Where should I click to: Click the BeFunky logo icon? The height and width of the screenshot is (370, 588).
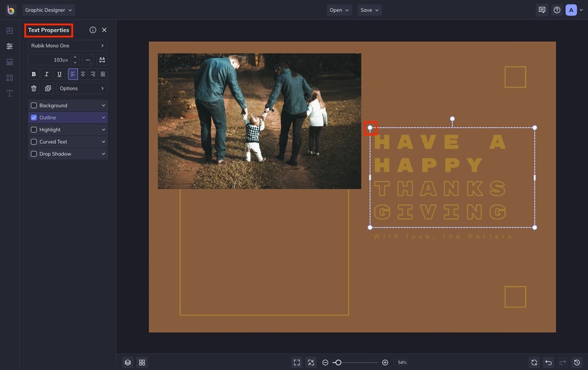pyautogui.click(x=11, y=10)
